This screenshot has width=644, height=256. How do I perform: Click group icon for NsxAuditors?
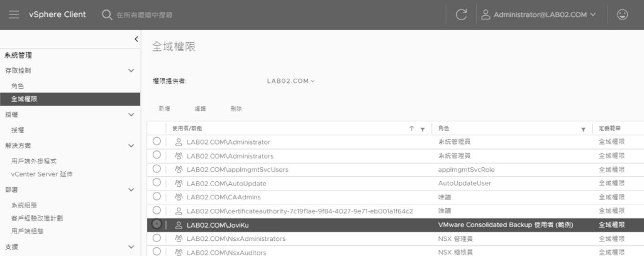[x=178, y=252]
